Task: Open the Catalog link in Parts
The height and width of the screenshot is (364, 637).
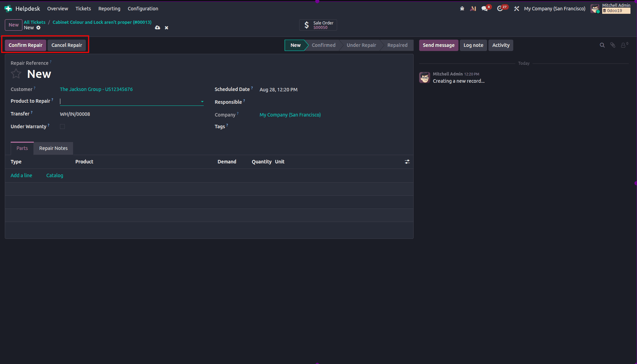Action: coord(55,175)
